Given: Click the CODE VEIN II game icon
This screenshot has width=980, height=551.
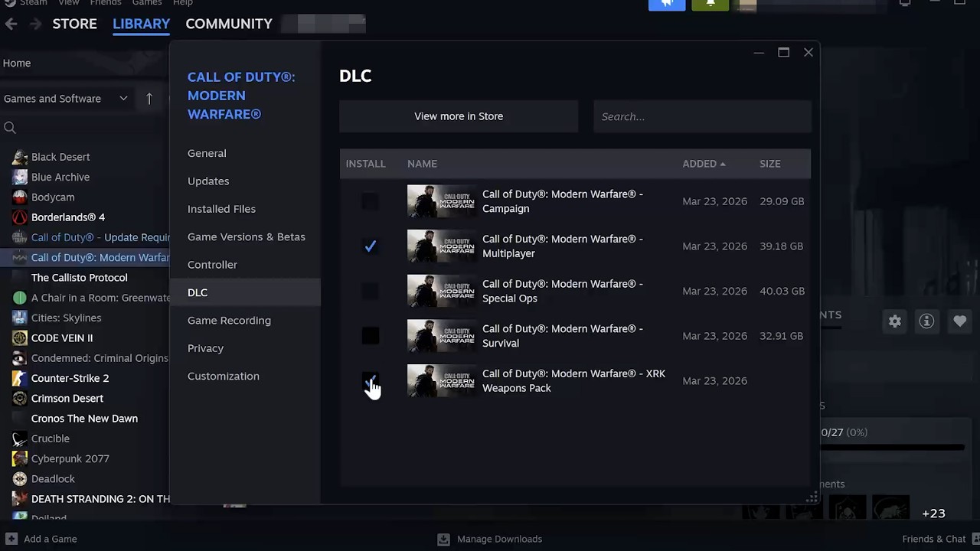Looking at the screenshot, I should pyautogui.click(x=20, y=338).
